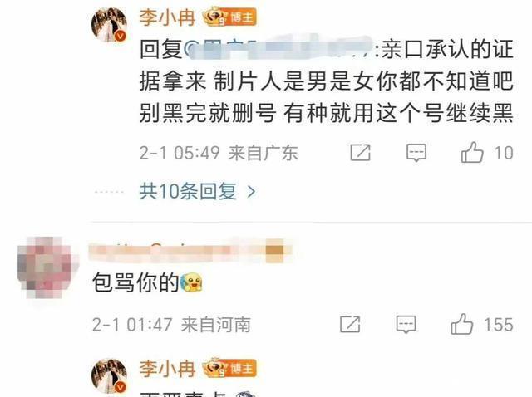Tap the 李小冉 username below the 155-like comment
This screenshot has height=397, width=532.
point(167,369)
